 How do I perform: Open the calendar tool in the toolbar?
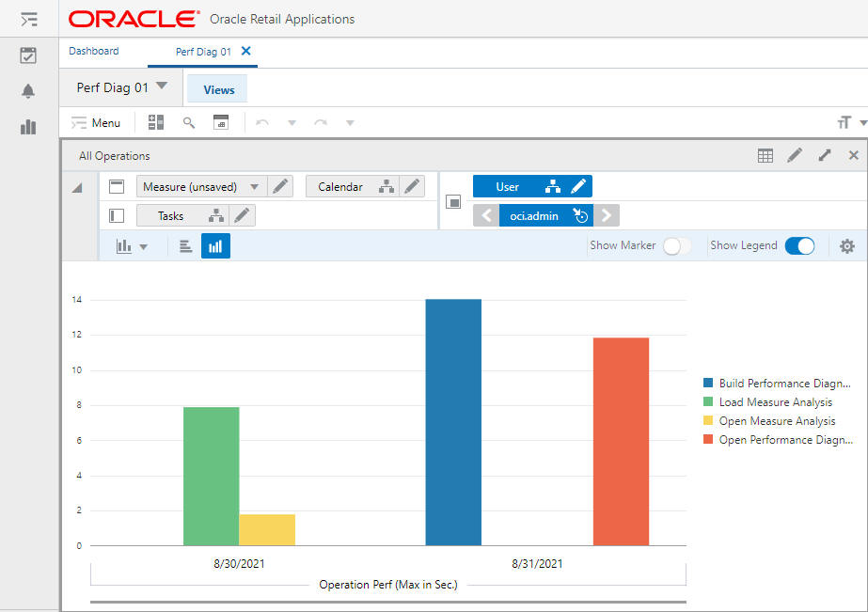tap(222, 122)
